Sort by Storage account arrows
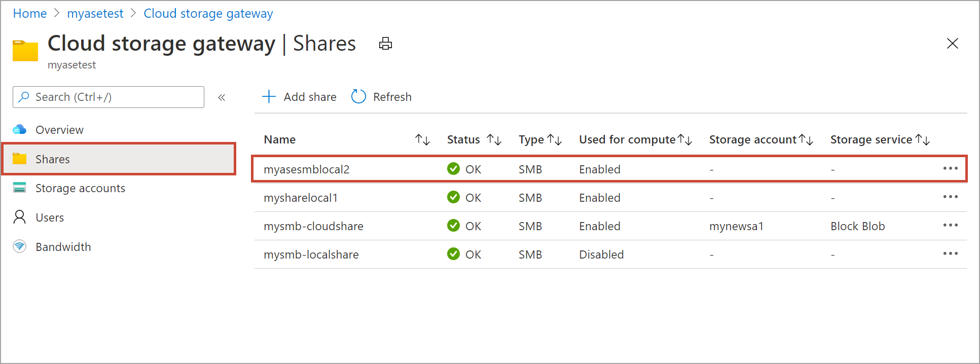Screen dimensions: 980x364 [806, 139]
